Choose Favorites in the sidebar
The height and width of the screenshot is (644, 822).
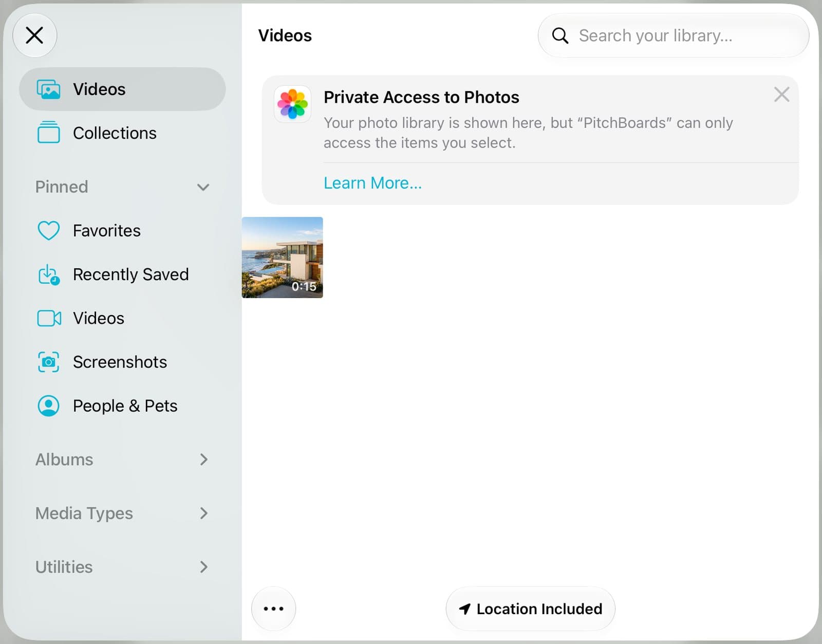[107, 231]
